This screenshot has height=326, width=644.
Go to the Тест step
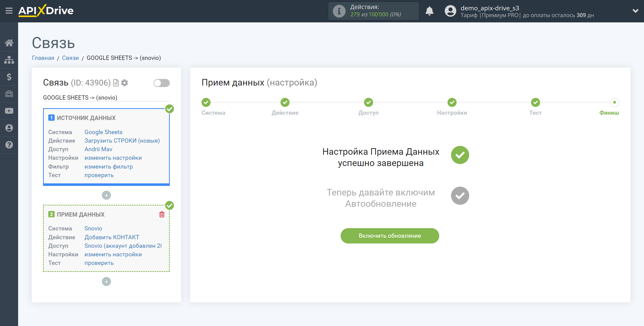coord(536,102)
